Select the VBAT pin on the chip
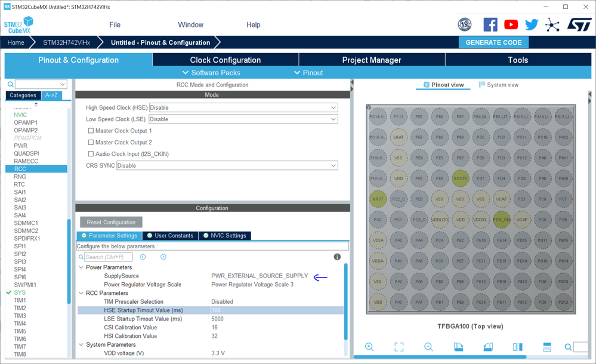Screen dimensions: 596x364 point(399,137)
